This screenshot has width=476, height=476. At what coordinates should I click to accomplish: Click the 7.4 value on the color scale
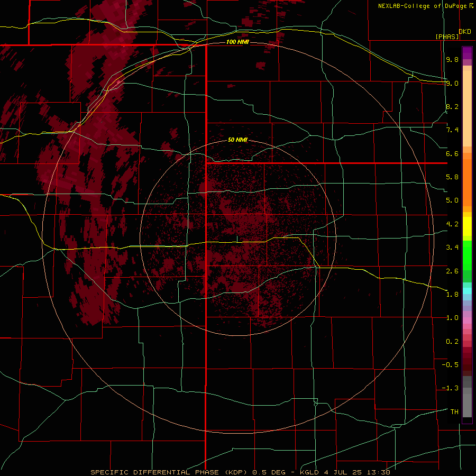452,130
